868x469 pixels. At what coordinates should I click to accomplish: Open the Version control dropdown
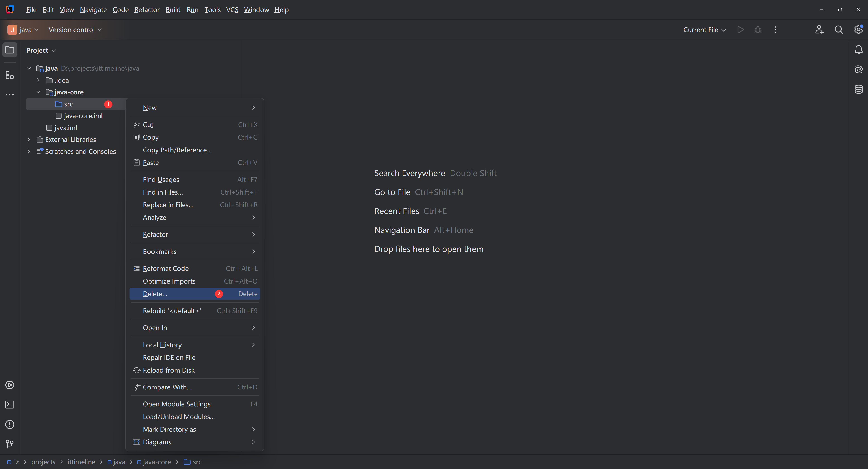pos(75,30)
